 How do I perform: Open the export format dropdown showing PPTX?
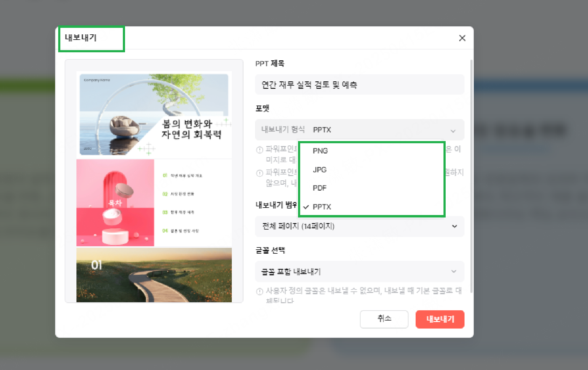[360, 130]
